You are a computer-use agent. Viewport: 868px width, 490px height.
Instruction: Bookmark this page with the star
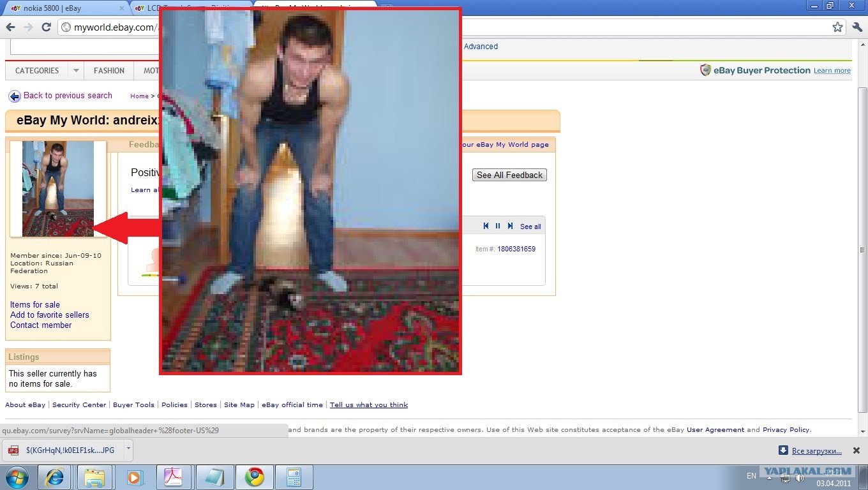(837, 27)
